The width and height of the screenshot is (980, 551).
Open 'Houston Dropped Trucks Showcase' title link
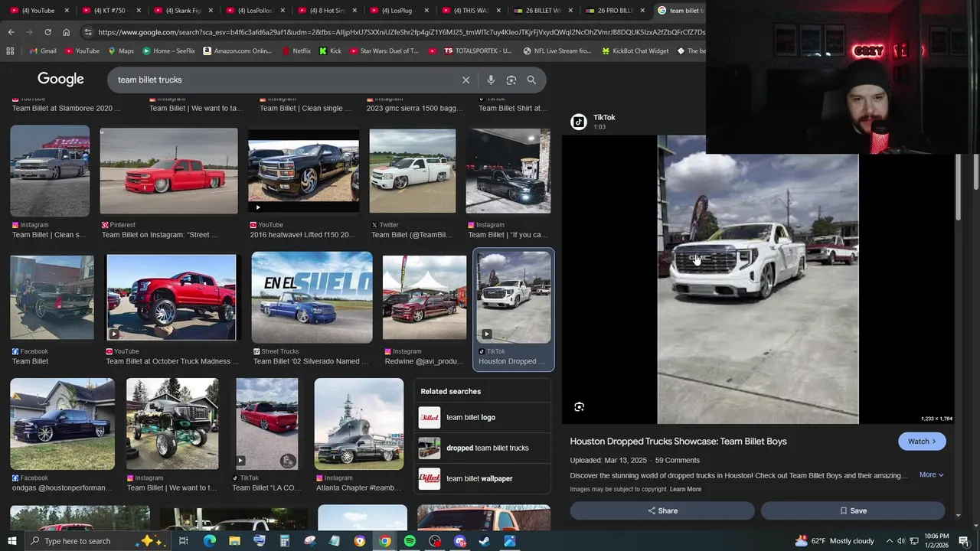(x=678, y=442)
